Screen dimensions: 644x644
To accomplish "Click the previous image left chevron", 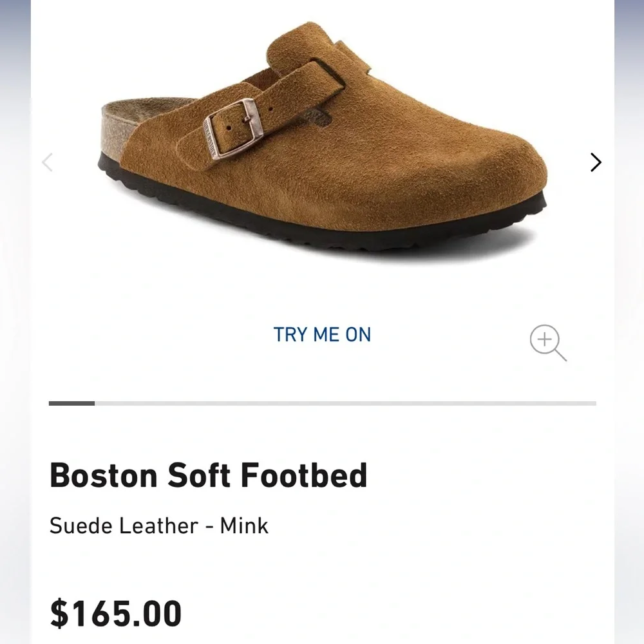I will pos(47,162).
